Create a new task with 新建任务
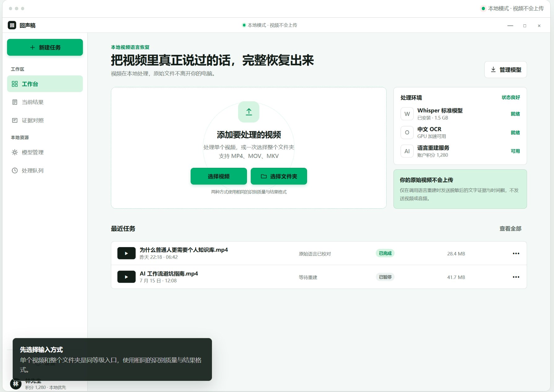 (x=45, y=47)
